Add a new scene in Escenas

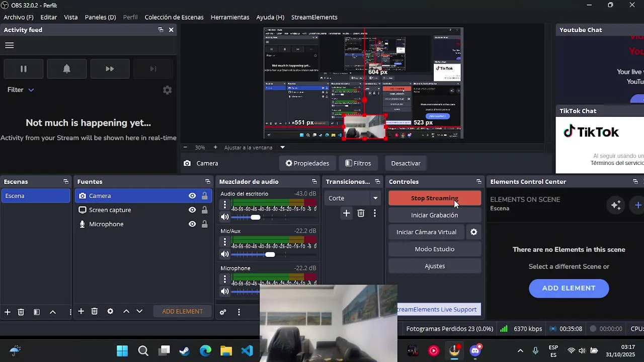[x=8, y=312]
